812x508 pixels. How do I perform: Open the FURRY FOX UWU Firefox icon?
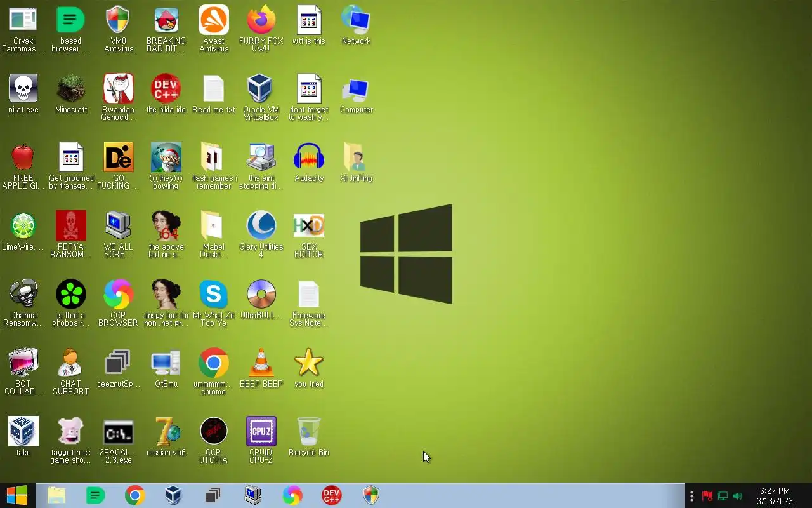tap(261, 20)
